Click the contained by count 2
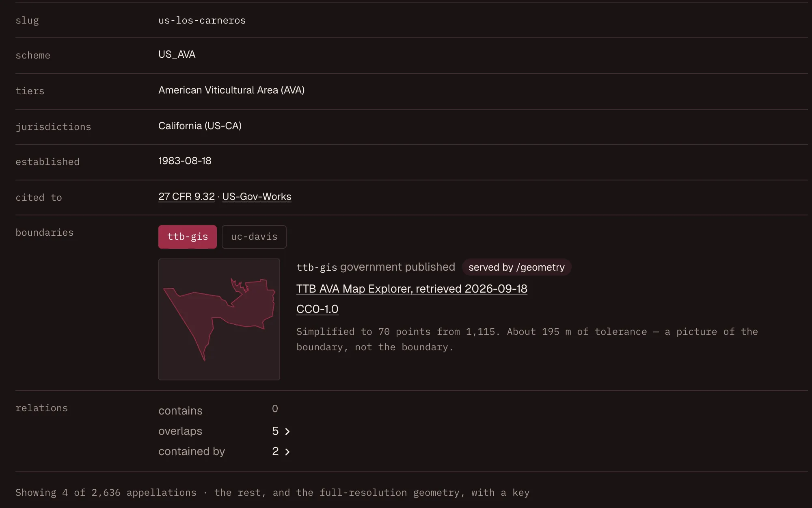This screenshot has width=812, height=508. click(x=275, y=452)
